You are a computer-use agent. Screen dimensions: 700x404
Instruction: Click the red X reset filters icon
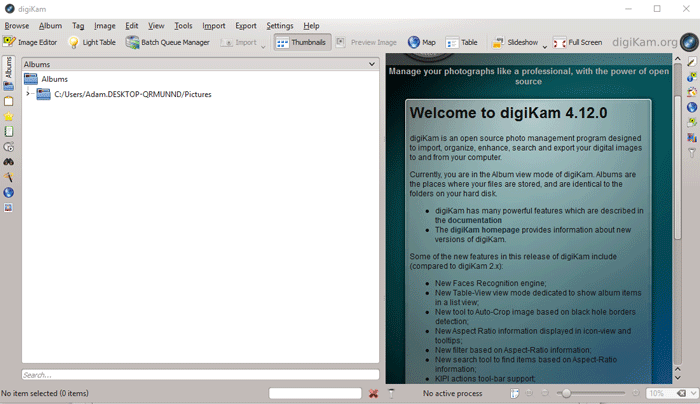(374, 393)
